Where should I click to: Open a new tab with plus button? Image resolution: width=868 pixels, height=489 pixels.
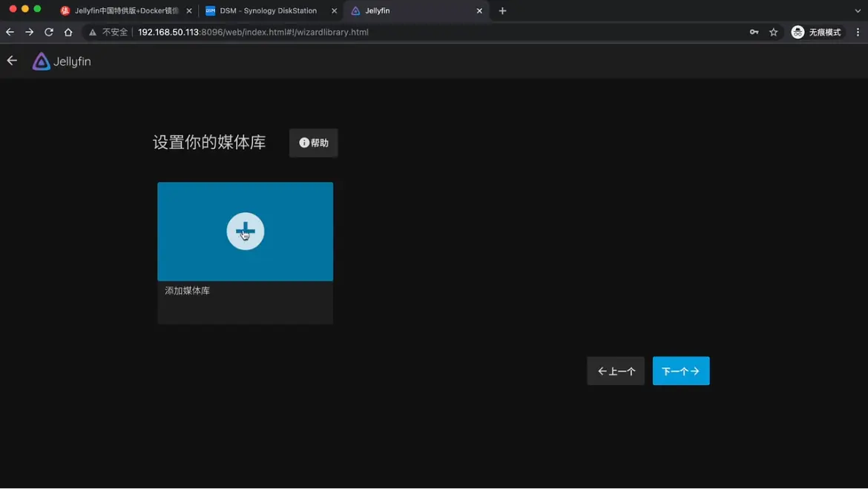click(x=502, y=11)
